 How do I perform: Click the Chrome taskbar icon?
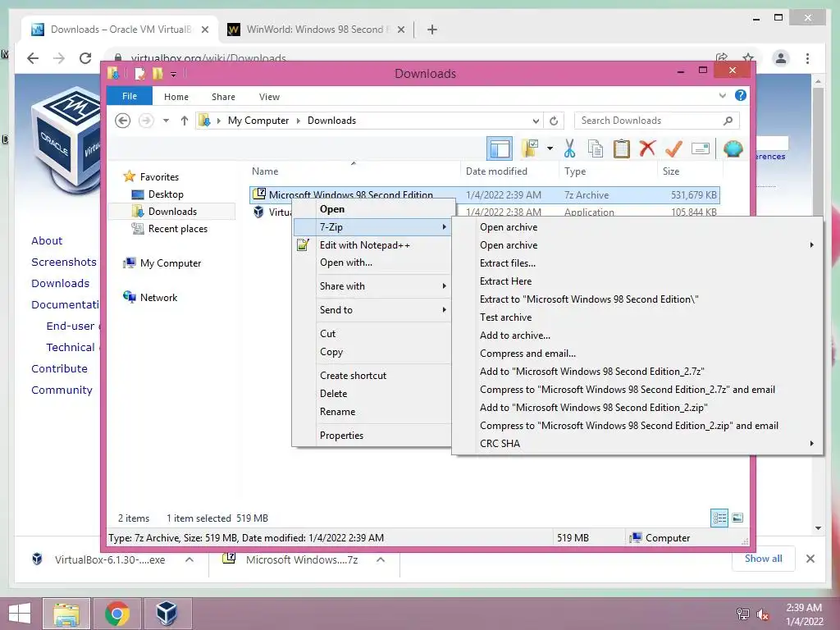point(116,613)
